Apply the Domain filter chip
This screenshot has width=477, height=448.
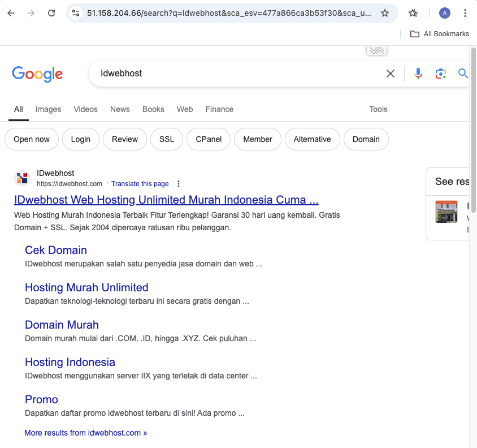tap(366, 139)
